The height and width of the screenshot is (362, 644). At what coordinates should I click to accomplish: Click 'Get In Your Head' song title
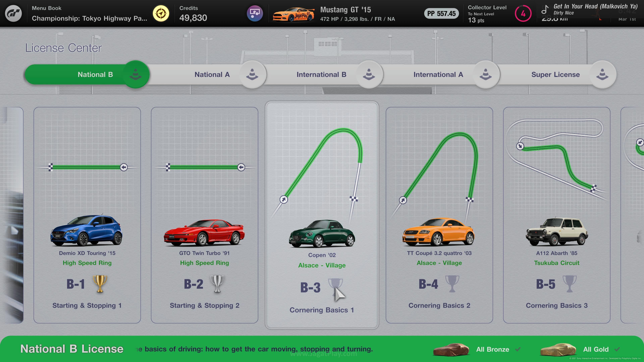pyautogui.click(x=596, y=6)
